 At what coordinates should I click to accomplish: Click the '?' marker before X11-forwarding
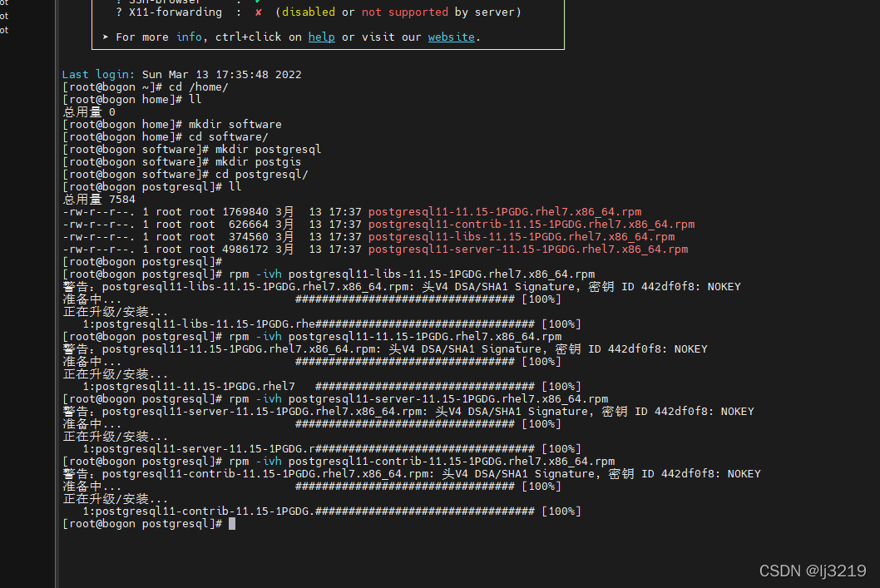tap(119, 12)
